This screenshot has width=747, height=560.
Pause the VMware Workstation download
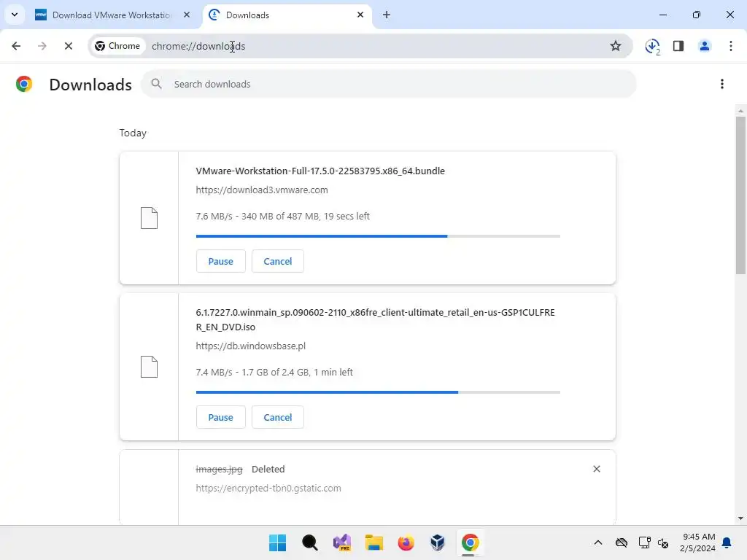pos(220,262)
